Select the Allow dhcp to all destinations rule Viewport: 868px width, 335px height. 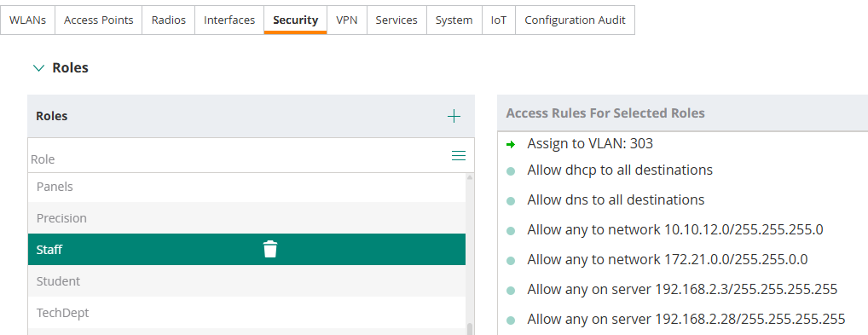(x=619, y=170)
